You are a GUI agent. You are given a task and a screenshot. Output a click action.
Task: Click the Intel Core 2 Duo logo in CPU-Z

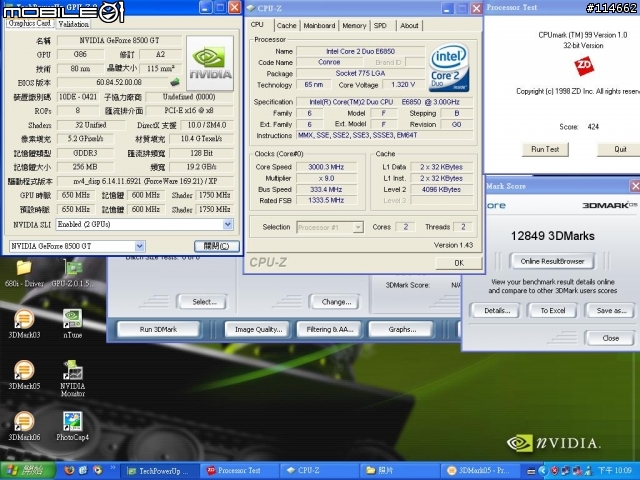click(x=449, y=68)
